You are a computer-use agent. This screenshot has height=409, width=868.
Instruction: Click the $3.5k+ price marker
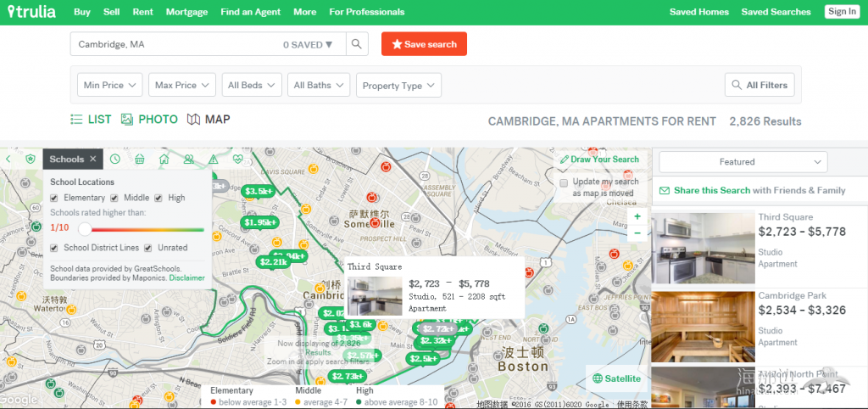click(259, 191)
